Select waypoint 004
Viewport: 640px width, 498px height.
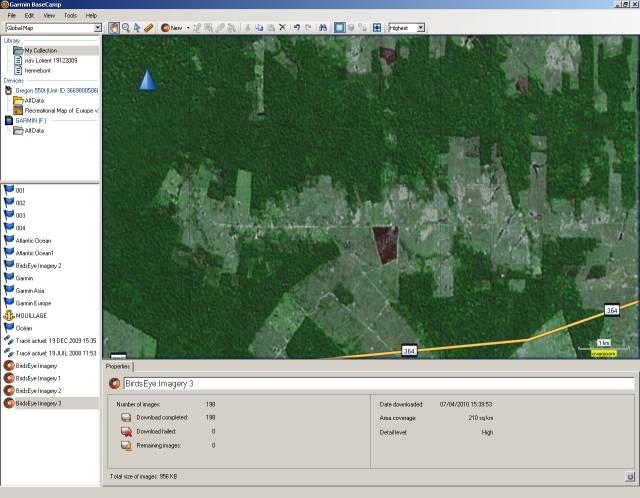click(x=20, y=228)
